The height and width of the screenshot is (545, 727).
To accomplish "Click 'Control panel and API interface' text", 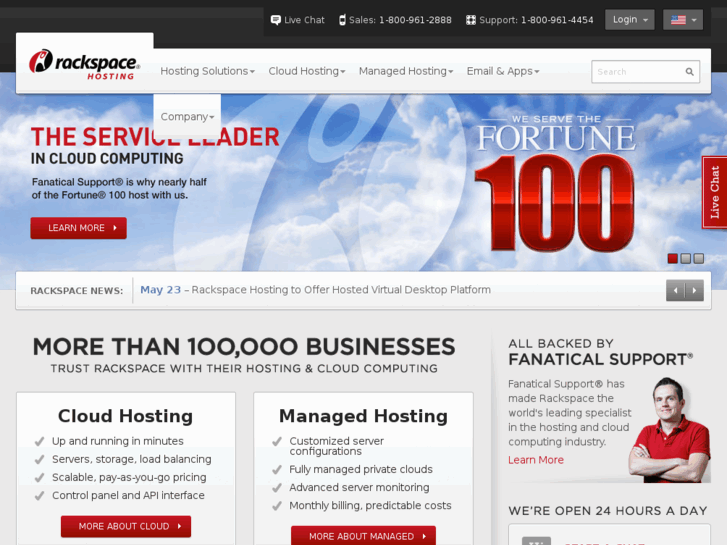I will tap(128, 495).
